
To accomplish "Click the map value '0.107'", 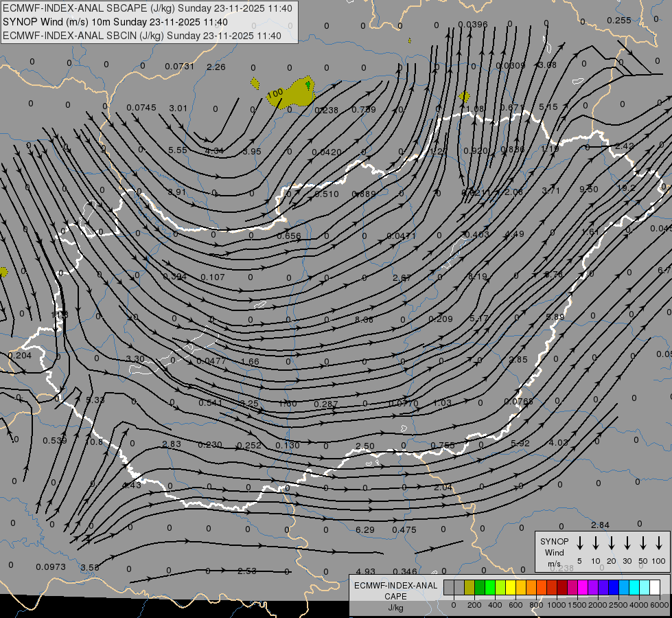I will pyautogui.click(x=213, y=277).
